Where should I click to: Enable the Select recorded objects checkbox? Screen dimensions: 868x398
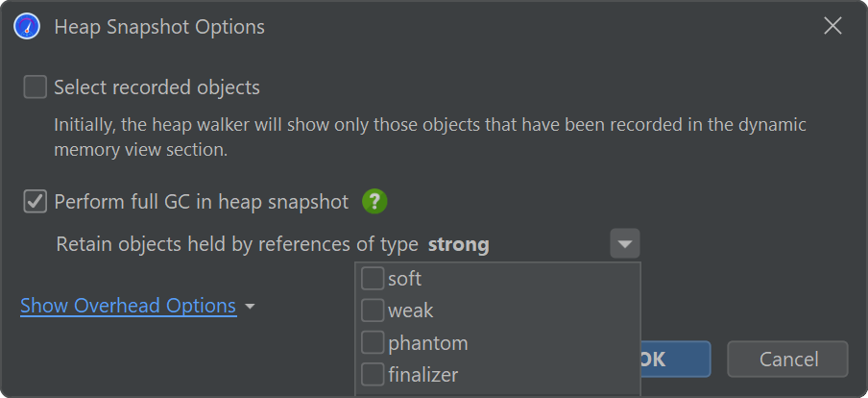[35, 87]
